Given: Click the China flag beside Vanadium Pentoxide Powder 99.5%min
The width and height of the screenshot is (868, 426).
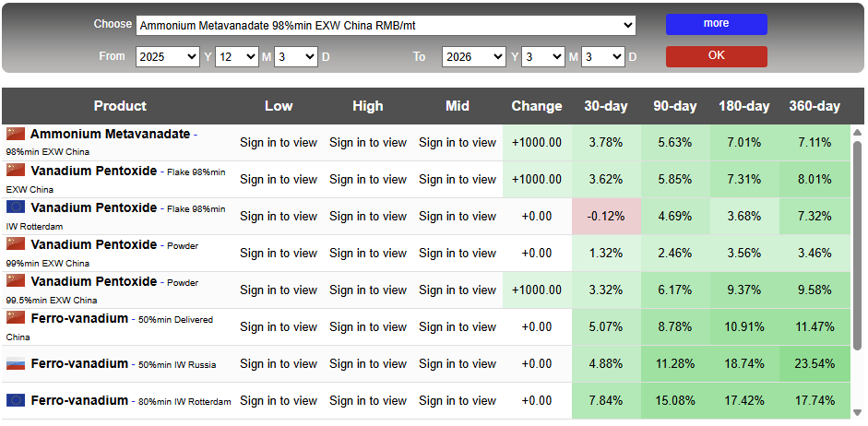Looking at the screenshot, I should click(x=16, y=280).
